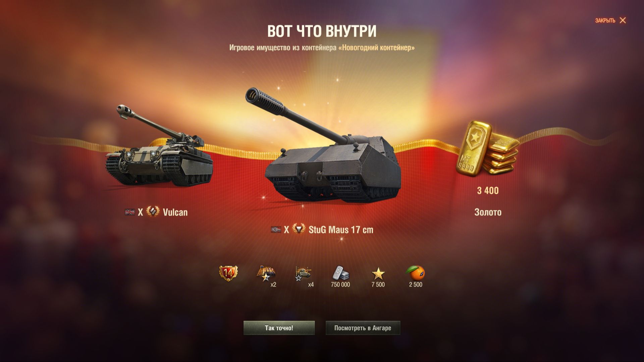The height and width of the screenshot is (362, 644).
Task: Click the StuG Maus tank destroyer emblem
Action: click(299, 229)
